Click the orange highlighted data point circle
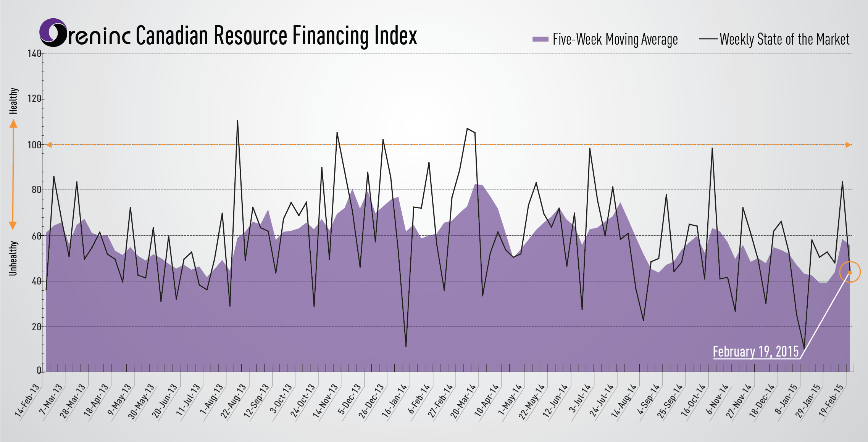Screen dimensions: 868x442 850,272
